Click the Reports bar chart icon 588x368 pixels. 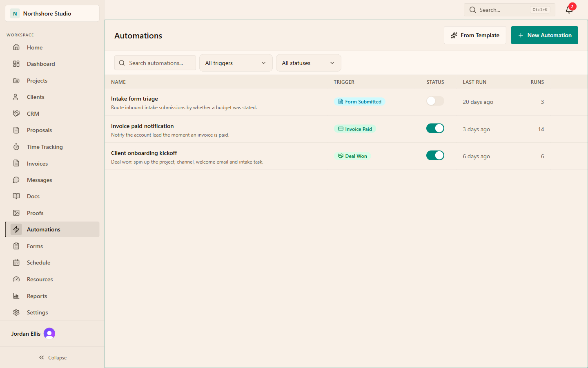coord(16,296)
